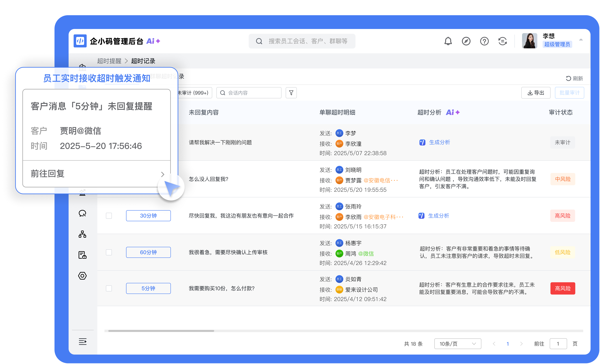
Task: Click text 我需要购买10份，怎么付款?
Action: click(222, 288)
